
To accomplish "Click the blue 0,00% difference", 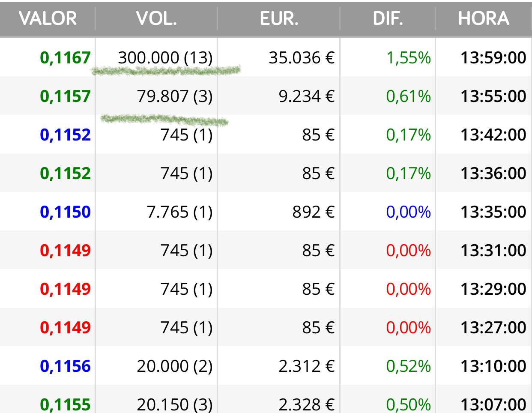I will click(x=409, y=212).
